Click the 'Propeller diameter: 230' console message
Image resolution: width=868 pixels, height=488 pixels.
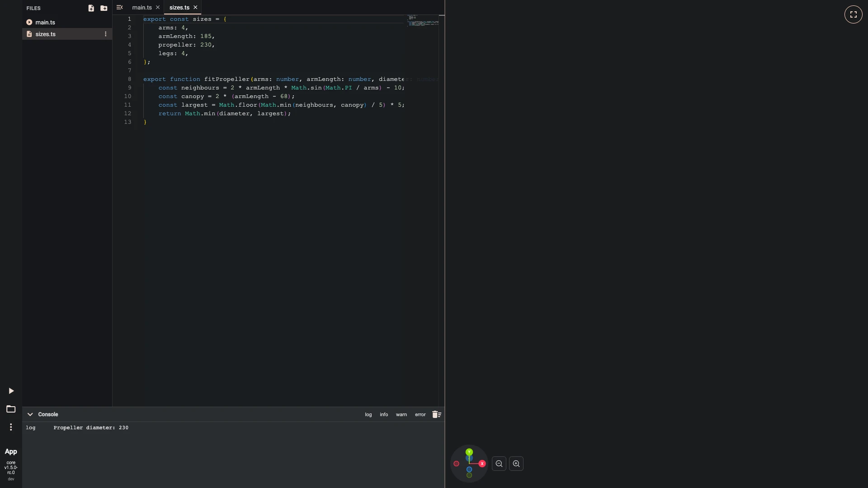click(x=91, y=427)
